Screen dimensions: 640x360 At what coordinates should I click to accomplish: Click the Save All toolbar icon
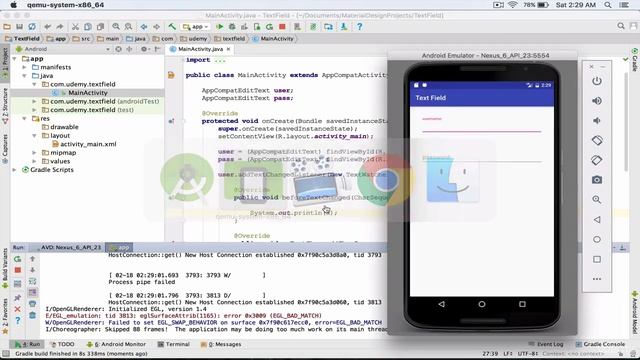(x=19, y=27)
